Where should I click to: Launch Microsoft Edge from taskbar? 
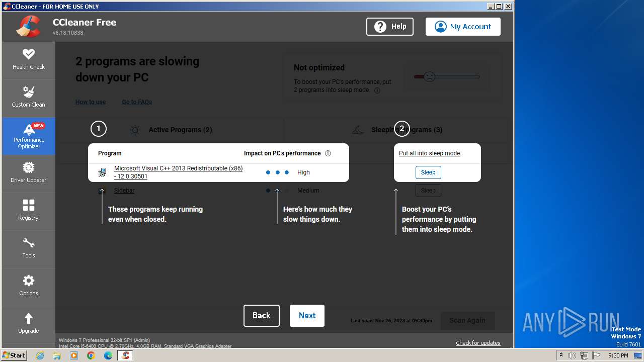pyautogui.click(x=108, y=355)
